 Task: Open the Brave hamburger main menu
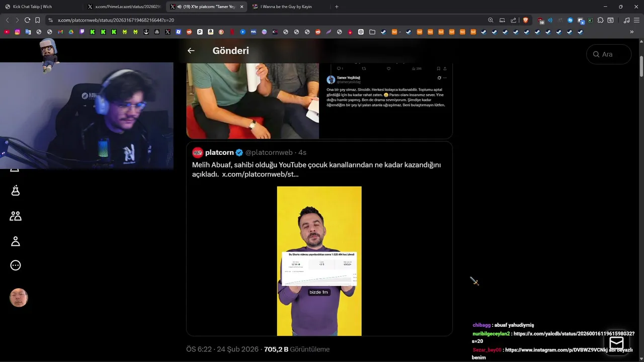[x=636, y=20]
